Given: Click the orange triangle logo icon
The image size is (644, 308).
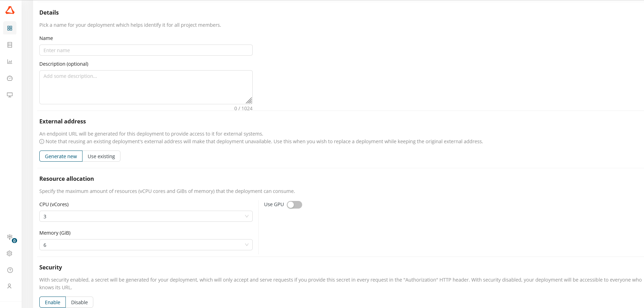Looking at the screenshot, I should pyautogui.click(x=10, y=10).
